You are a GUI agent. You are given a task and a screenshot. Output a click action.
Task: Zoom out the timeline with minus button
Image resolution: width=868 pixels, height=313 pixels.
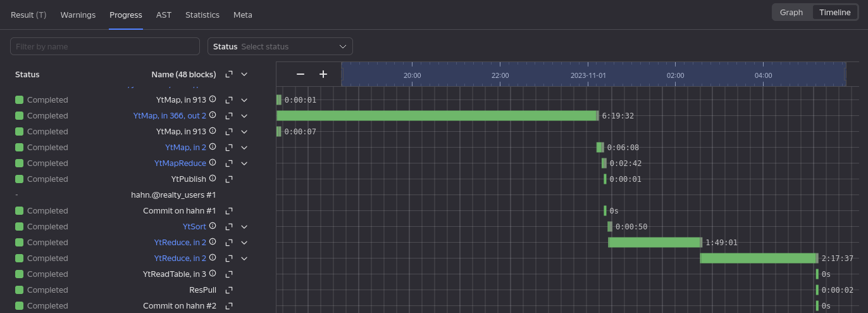(x=301, y=74)
